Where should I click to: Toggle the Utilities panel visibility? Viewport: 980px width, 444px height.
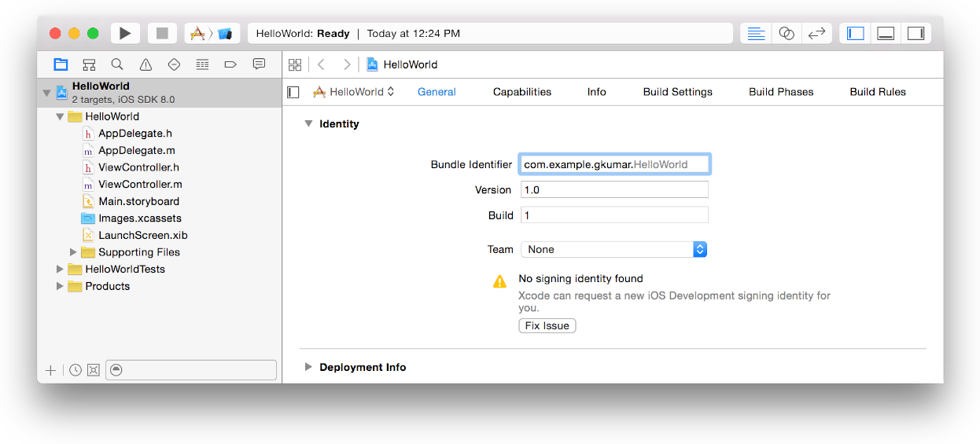(x=916, y=33)
